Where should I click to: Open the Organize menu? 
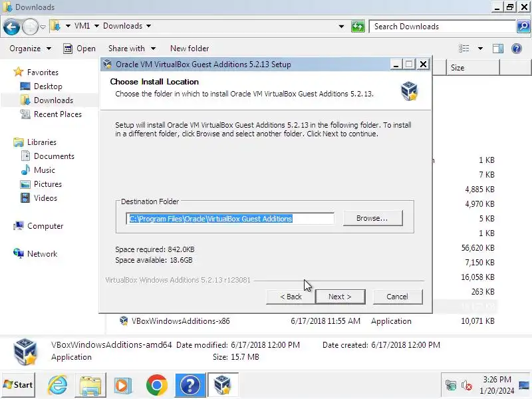pyautogui.click(x=30, y=49)
